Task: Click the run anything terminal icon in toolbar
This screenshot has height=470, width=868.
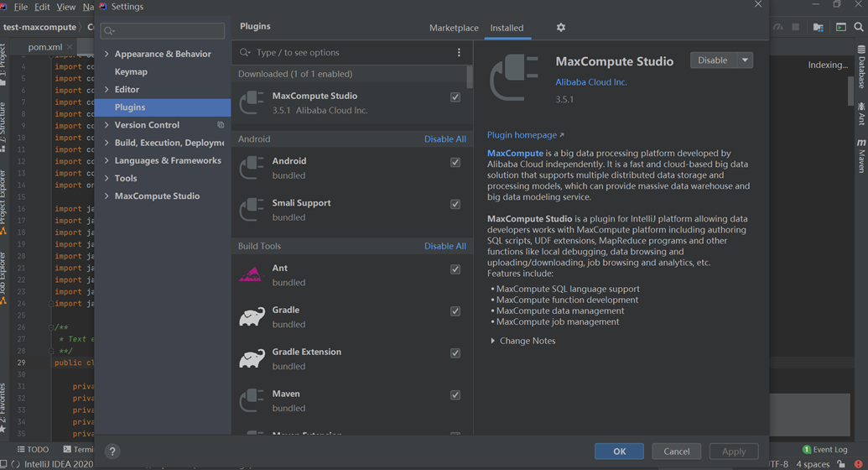Action: (841, 27)
